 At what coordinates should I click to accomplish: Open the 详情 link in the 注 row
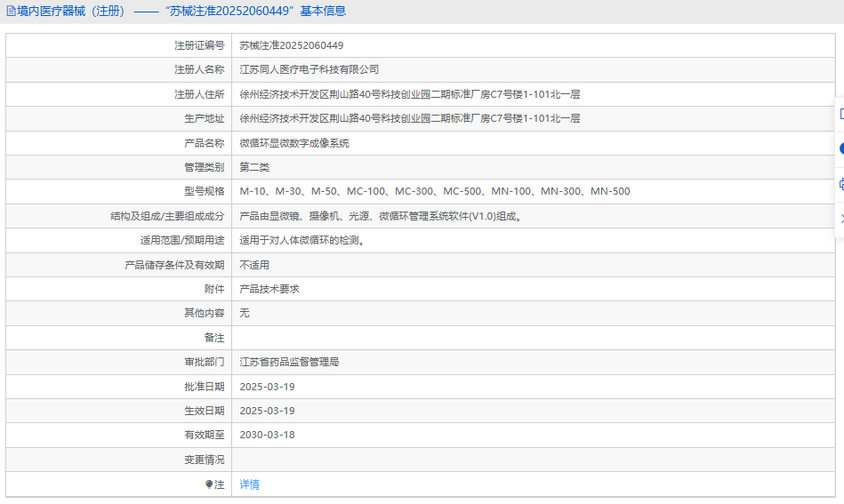[249, 484]
